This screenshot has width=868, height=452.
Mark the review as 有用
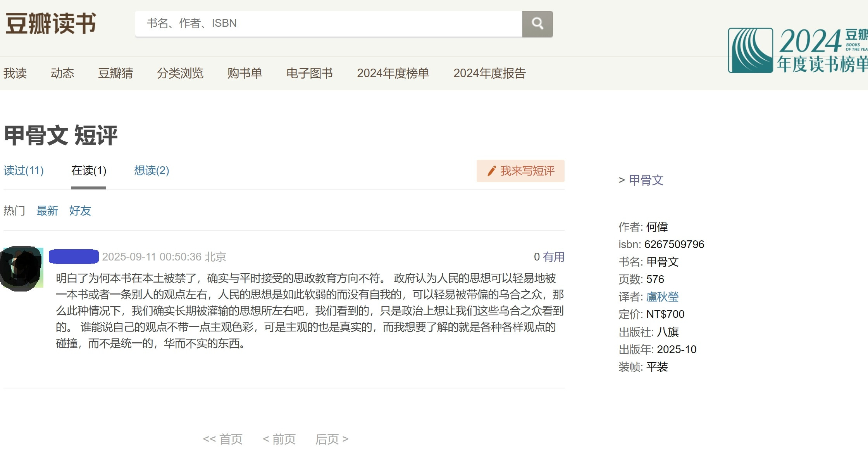553,257
